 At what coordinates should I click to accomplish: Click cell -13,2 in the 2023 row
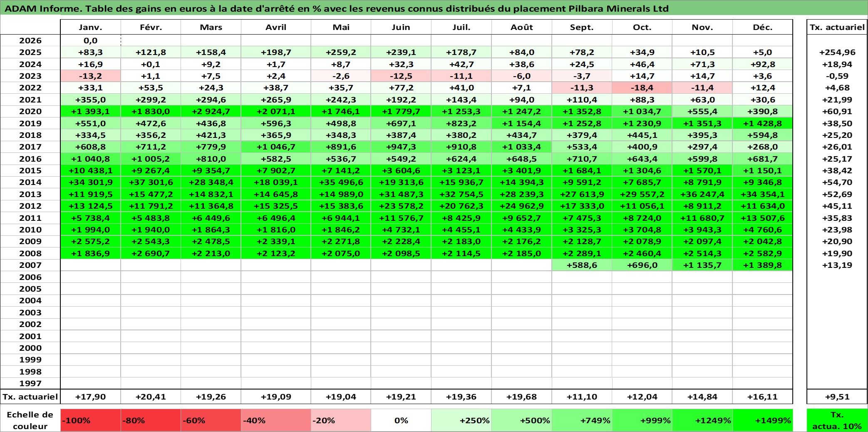pyautogui.click(x=90, y=76)
